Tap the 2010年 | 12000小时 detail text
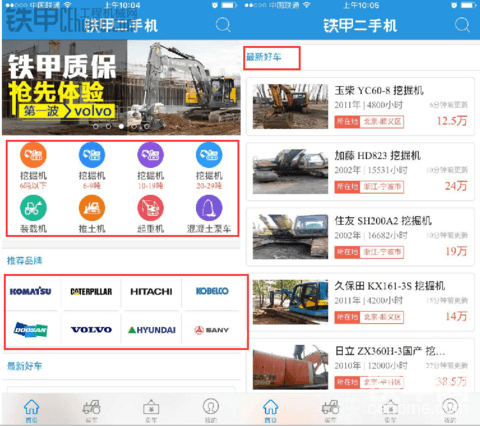Screen dimensions: 480x426 click(371, 366)
